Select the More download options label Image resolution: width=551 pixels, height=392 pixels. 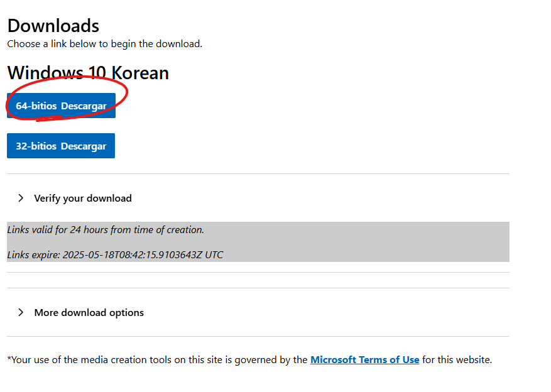point(89,312)
